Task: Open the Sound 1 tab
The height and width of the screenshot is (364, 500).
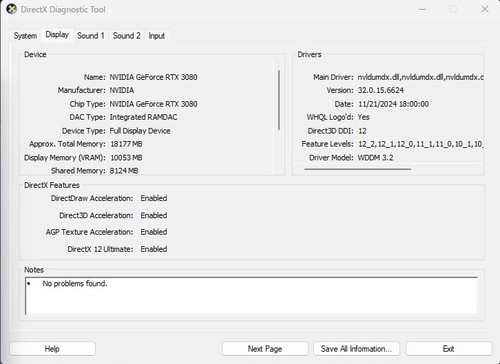Action: [91, 36]
